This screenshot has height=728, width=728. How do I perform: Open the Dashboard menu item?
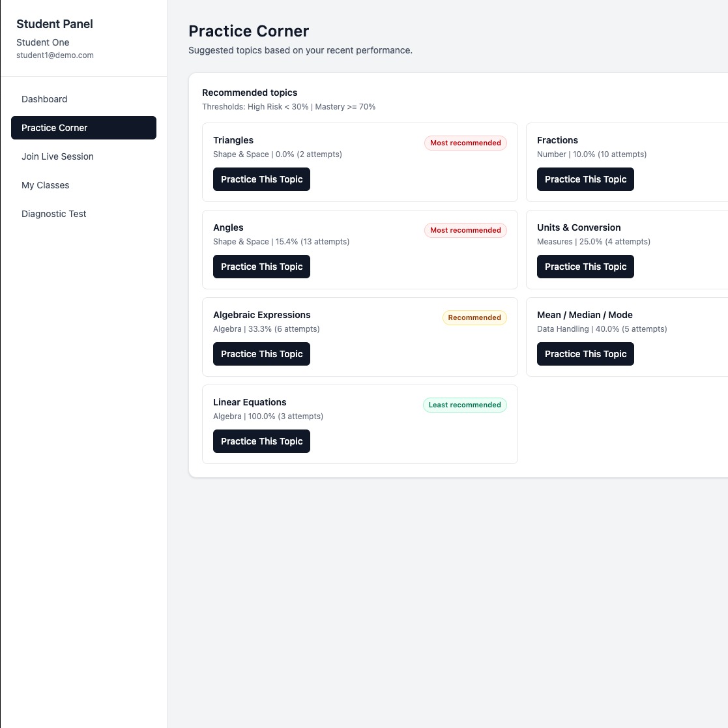pyautogui.click(x=83, y=99)
